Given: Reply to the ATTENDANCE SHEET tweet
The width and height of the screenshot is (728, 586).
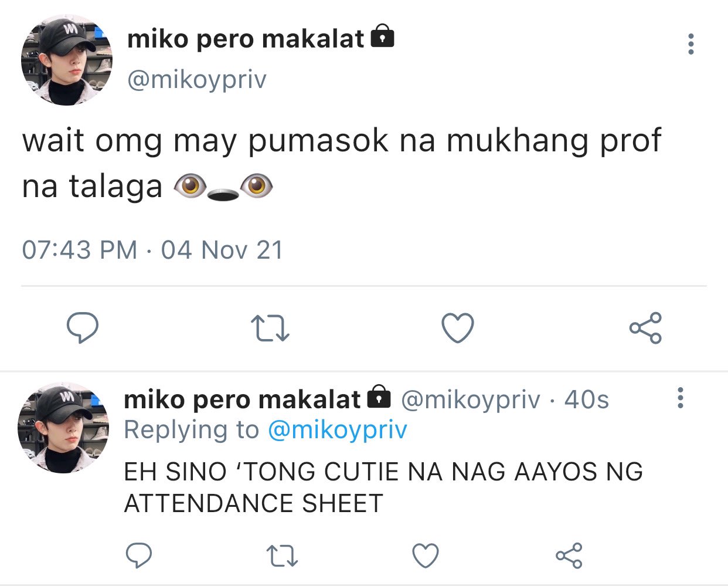Looking at the screenshot, I should point(139,555).
